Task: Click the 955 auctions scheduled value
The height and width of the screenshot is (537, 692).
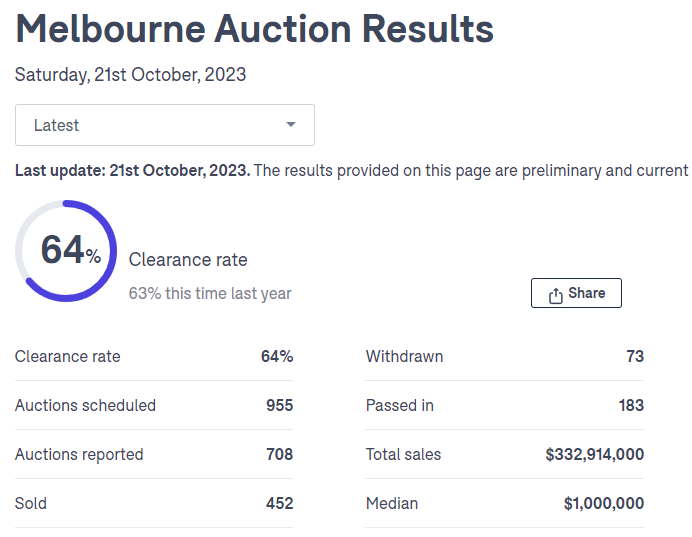Action: pyautogui.click(x=279, y=405)
